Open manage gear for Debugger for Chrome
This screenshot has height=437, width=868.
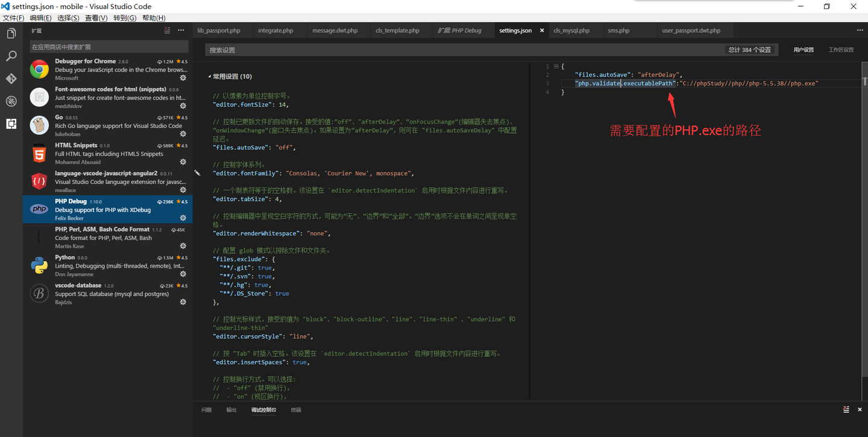pos(183,78)
